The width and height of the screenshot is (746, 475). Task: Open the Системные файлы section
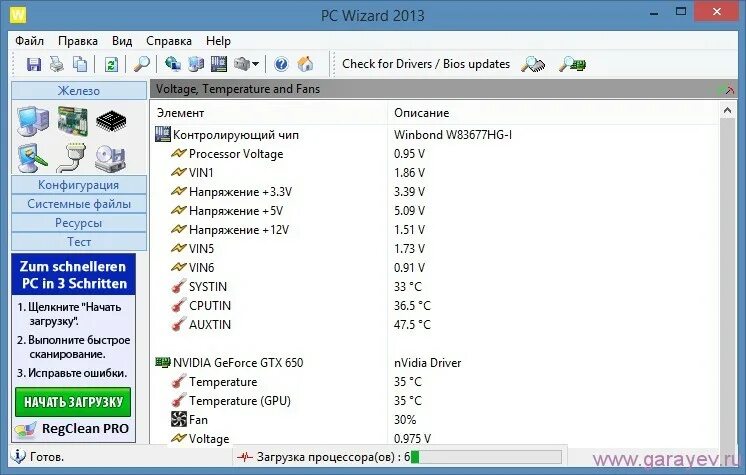(x=79, y=204)
